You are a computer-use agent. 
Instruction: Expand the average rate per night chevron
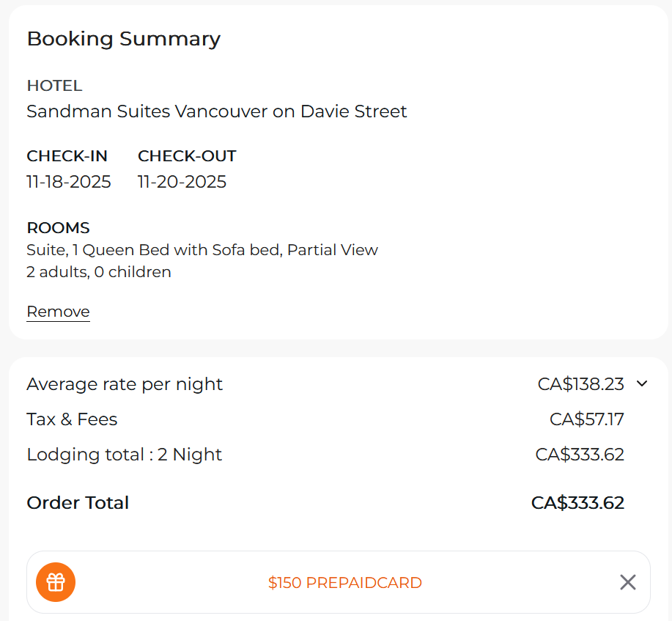click(x=642, y=383)
